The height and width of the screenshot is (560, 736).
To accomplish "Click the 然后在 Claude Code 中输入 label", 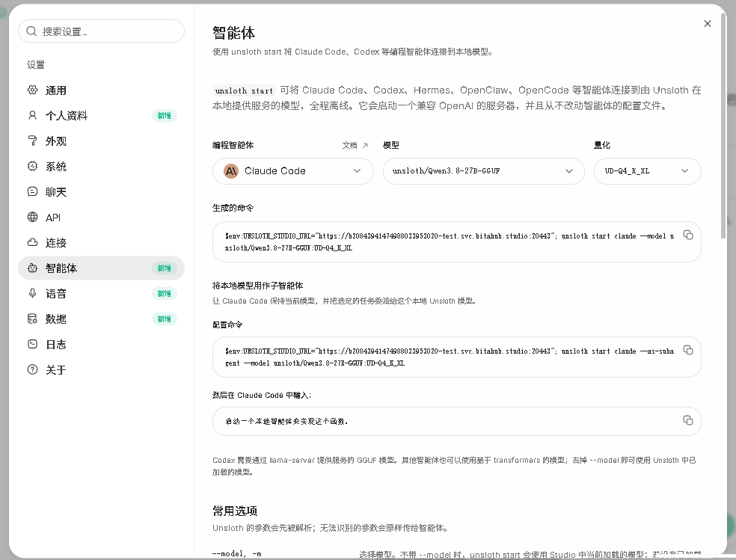I will (262, 396).
